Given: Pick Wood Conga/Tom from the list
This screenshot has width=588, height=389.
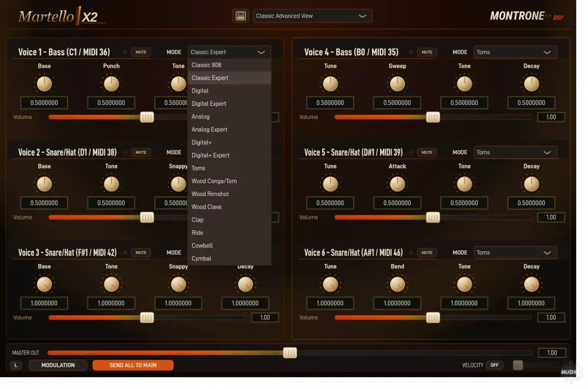Looking at the screenshot, I should point(229,181).
